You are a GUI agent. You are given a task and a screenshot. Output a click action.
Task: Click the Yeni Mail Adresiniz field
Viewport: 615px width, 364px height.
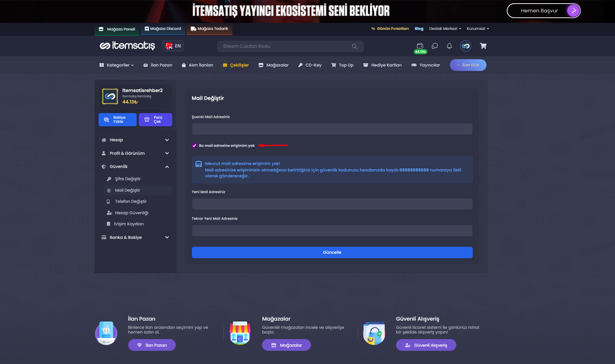coord(332,204)
